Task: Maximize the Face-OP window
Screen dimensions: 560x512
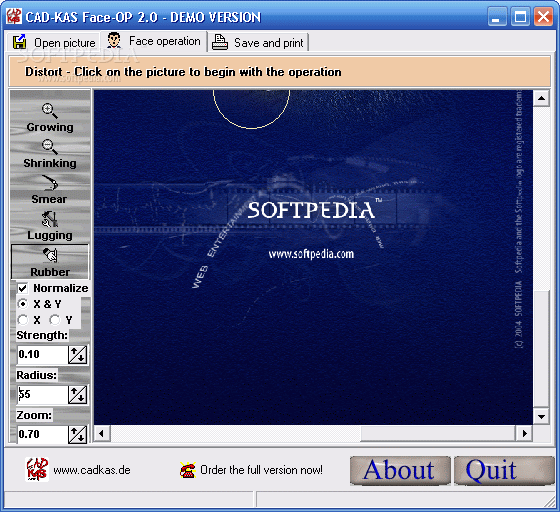Action: [520, 17]
